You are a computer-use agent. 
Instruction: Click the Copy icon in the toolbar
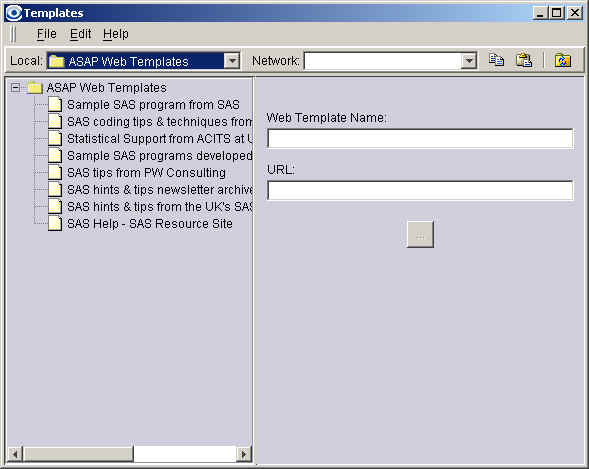(x=496, y=60)
